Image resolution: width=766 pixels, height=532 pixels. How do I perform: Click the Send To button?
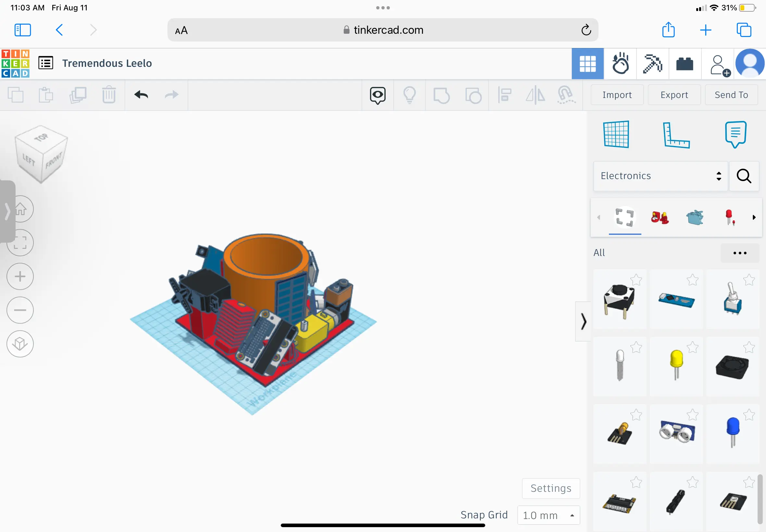(731, 95)
